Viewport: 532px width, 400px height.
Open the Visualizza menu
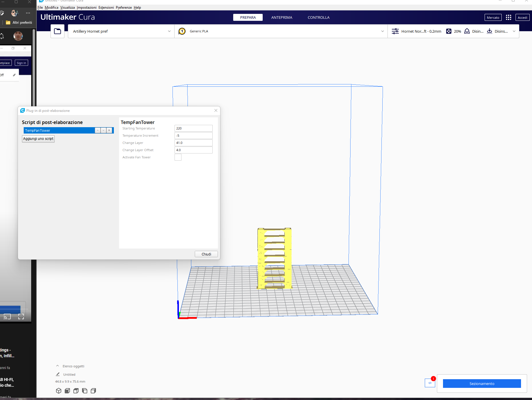pos(68,8)
